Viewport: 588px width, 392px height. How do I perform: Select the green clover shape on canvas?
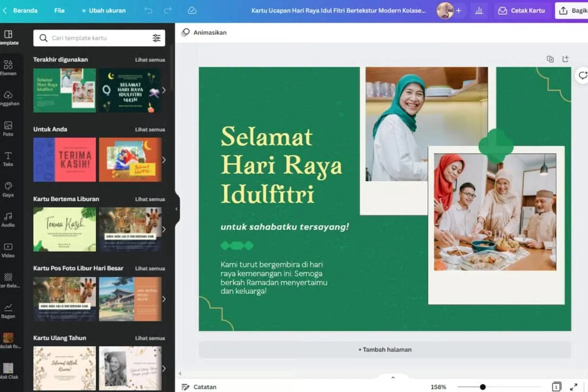click(496, 146)
